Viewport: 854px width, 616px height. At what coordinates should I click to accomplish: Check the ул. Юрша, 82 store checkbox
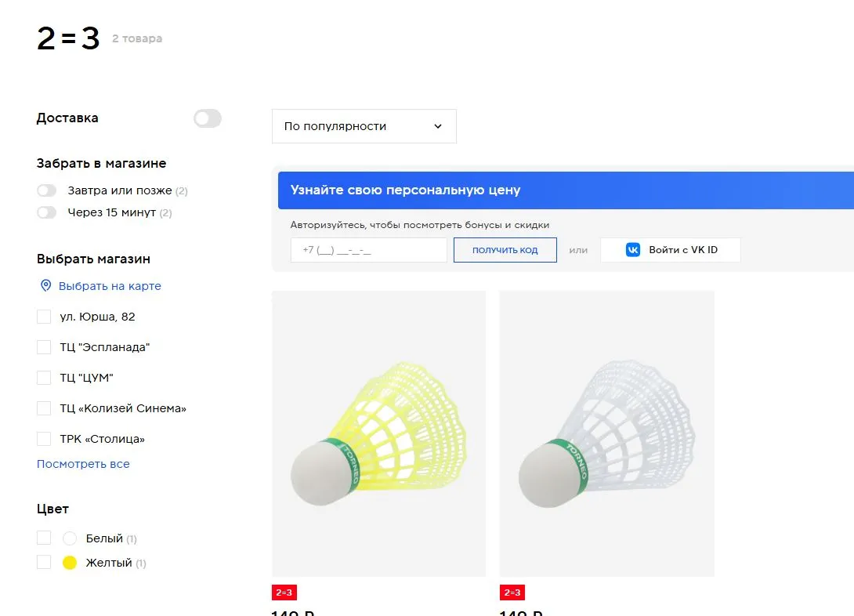(44, 317)
